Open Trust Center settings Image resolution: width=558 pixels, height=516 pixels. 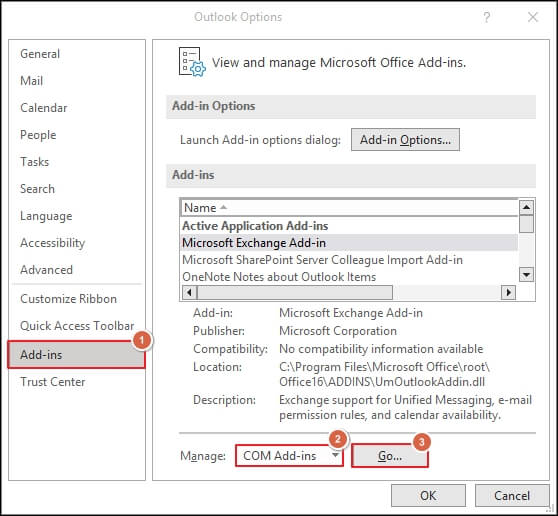click(52, 382)
